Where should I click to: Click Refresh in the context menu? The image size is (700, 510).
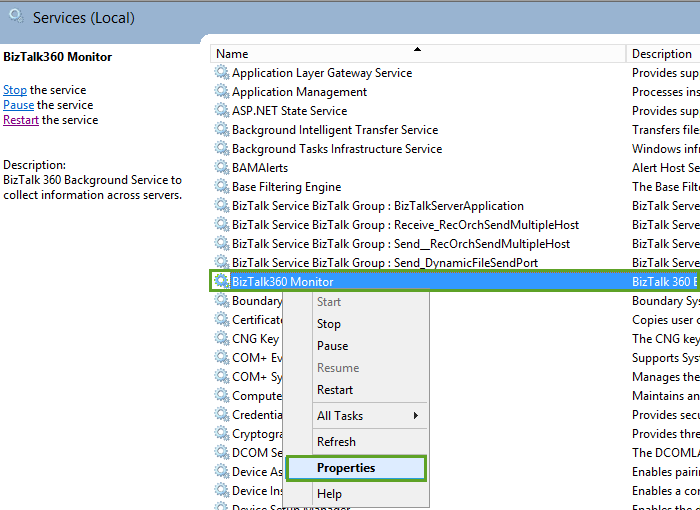336,442
